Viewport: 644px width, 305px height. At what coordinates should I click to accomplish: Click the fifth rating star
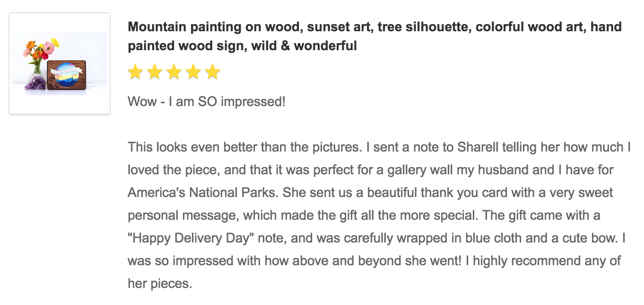[213, 72]
